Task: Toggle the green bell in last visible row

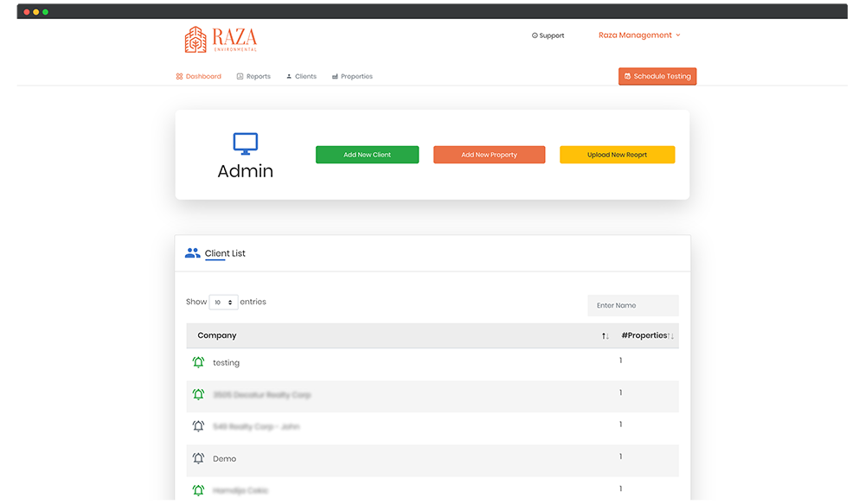Action: pos(198,490)
